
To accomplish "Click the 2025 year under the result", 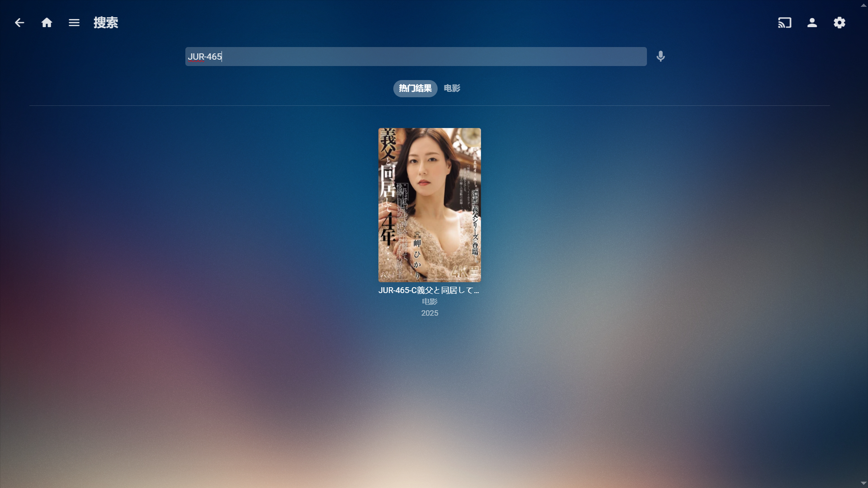I will click(x=429, y=313).
